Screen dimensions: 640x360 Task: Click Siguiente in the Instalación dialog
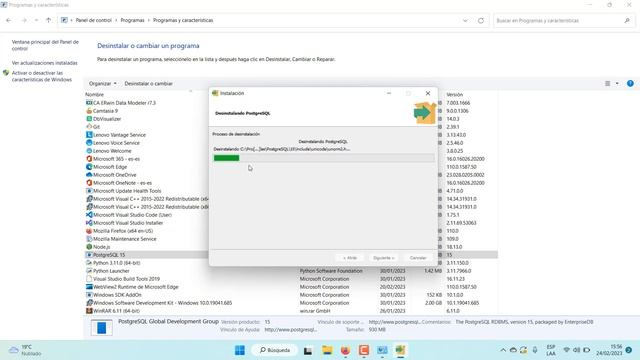383,258
